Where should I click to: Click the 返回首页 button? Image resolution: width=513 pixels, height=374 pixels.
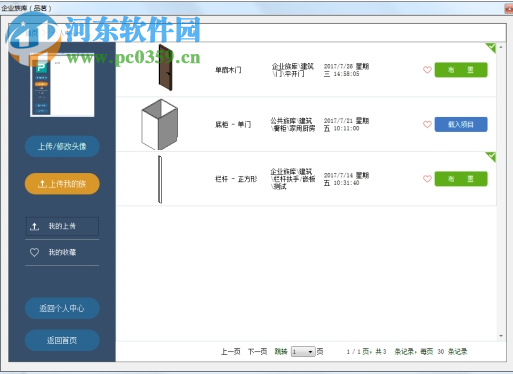pyautogui.click(x=62, y=340)
